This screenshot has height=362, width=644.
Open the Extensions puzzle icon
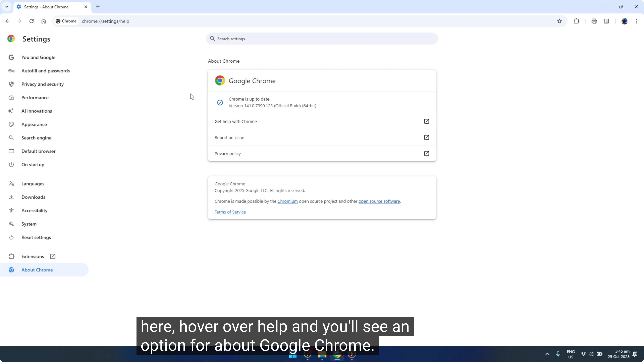(576, 21)
